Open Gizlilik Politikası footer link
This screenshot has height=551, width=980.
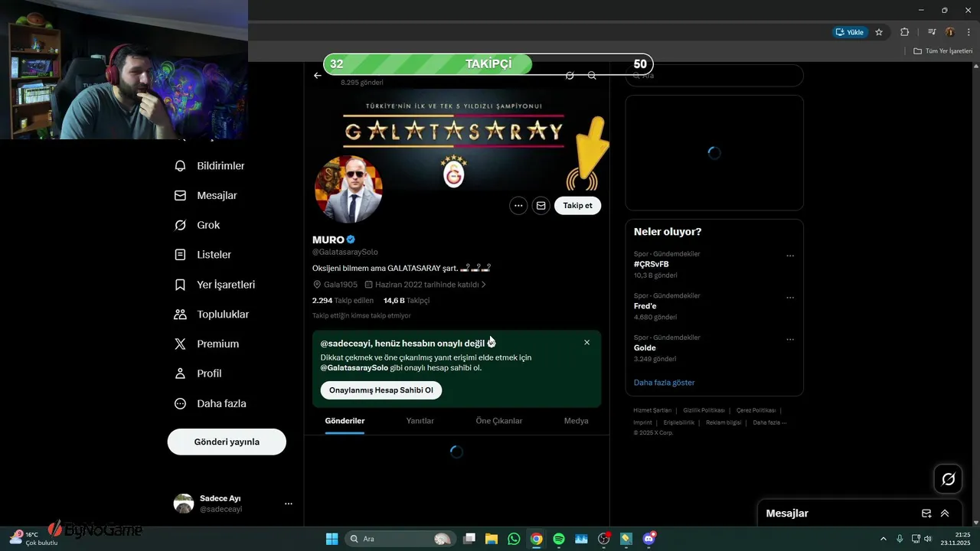[704, 410]
